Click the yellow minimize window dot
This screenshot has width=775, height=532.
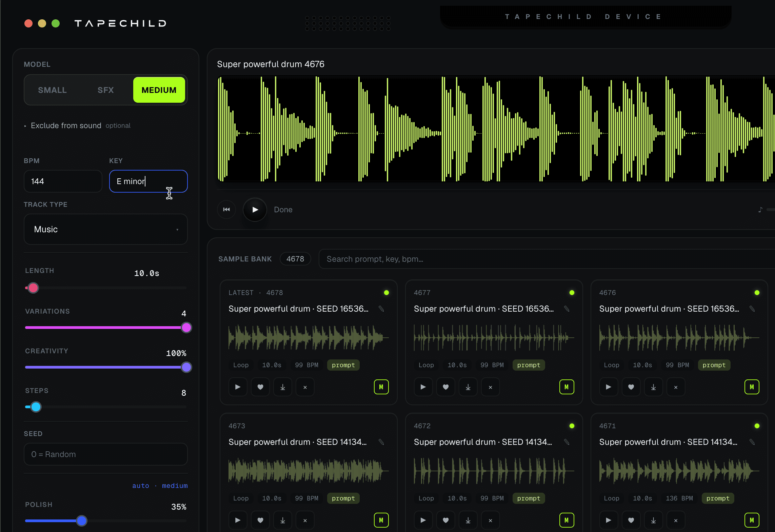pos(42,23)
